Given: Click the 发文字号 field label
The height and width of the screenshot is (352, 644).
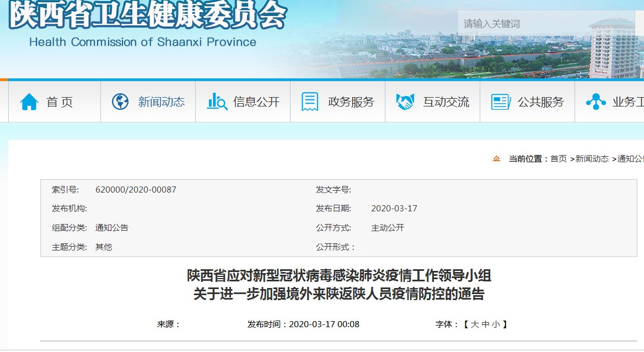Looking at the screenshot, I should pyautogui.click(x=334, y=190).
